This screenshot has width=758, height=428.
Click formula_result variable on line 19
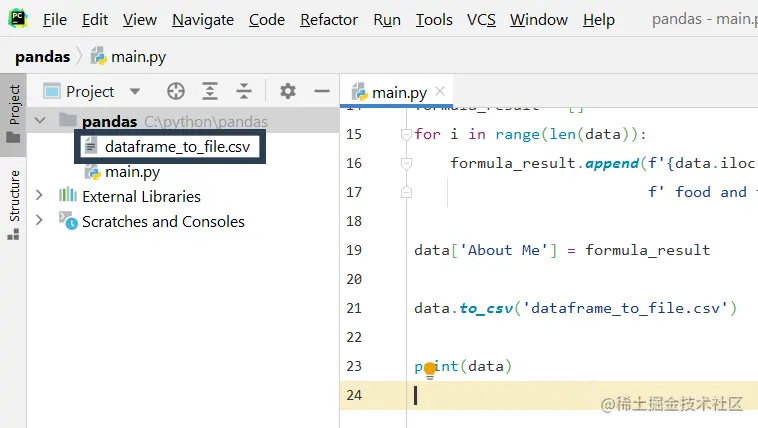coord(647,250)
